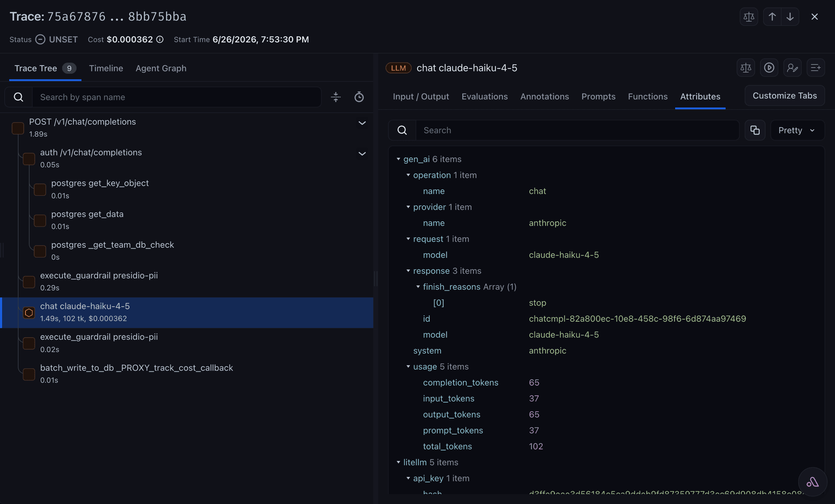This screenshot has height=504, width=835.
Task: Click the annotate user-pencil icon
Action: [792, 68]
